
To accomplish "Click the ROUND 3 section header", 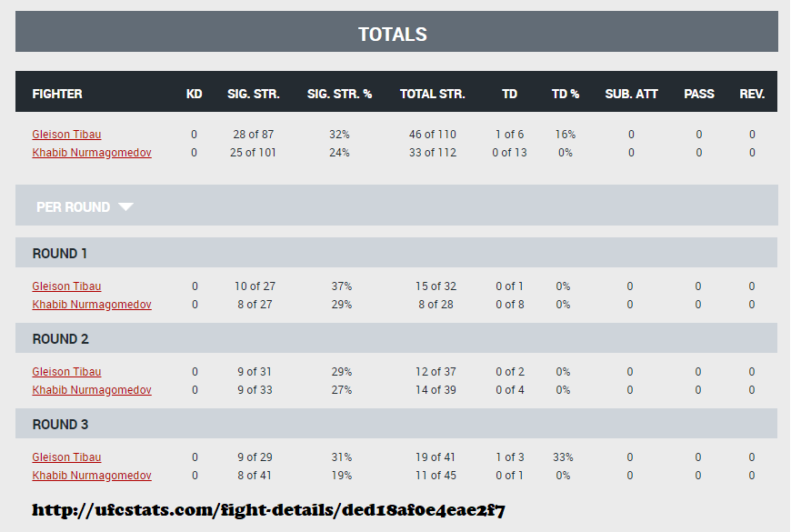I will coord(60,424).
